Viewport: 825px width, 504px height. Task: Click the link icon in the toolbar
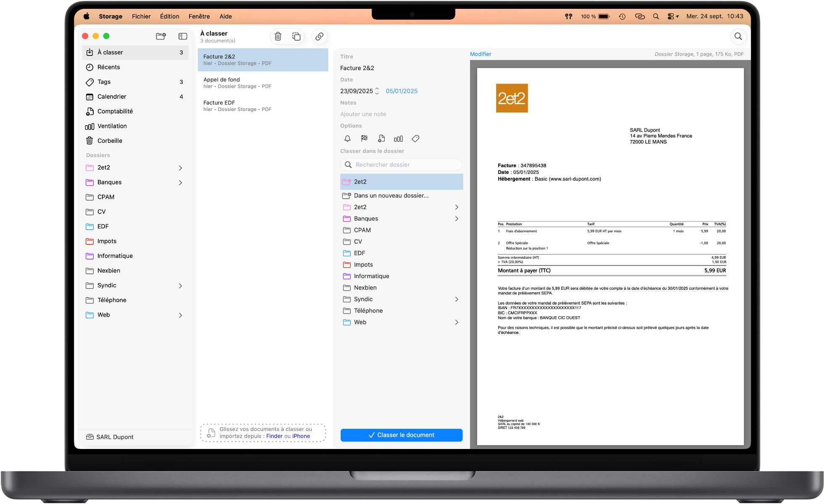click(x=319, y=37)
